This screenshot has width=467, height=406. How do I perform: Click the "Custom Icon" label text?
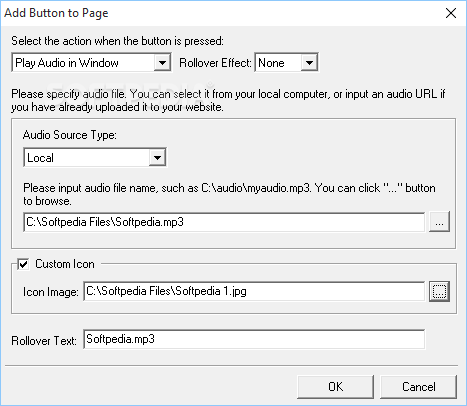65,264
